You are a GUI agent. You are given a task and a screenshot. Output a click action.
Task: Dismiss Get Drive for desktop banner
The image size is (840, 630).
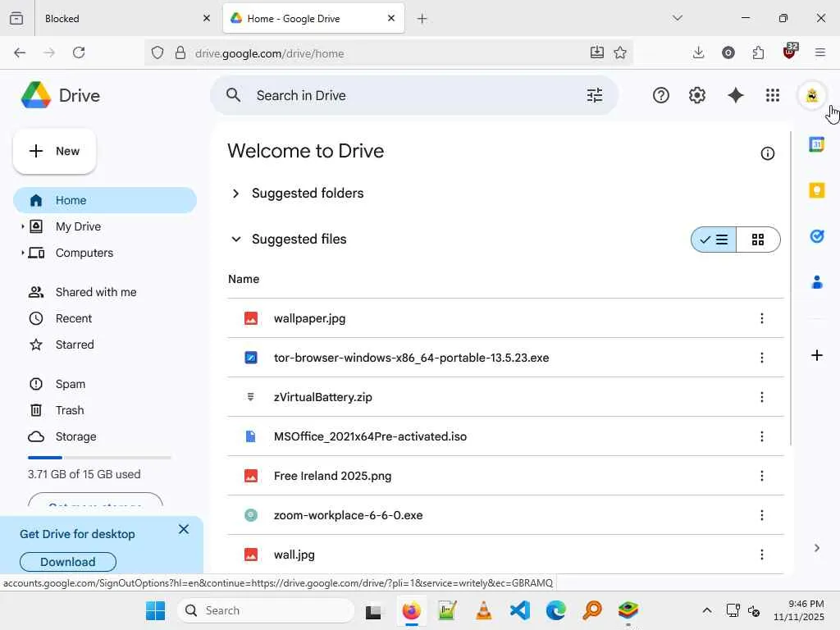pyautogui.click(x=184, y=529)
